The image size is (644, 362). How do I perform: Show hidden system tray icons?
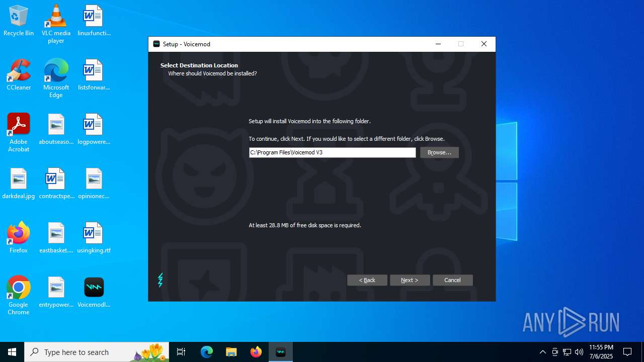[542, 352]
